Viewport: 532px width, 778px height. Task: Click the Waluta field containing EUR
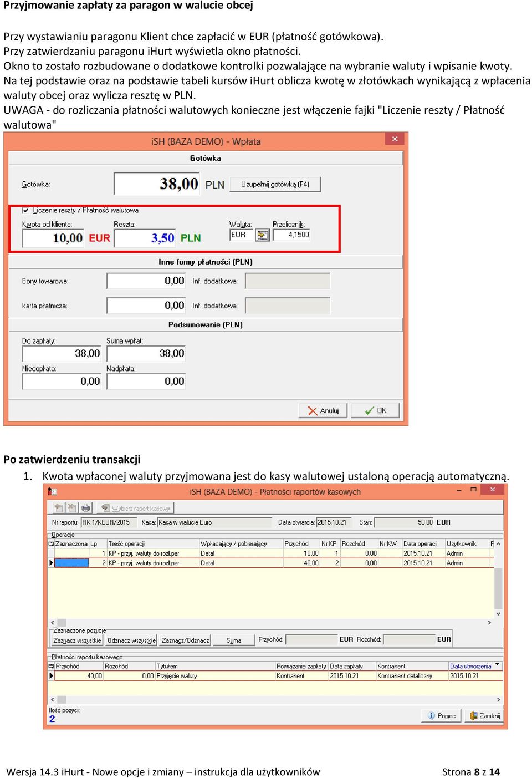pos(242,235)
